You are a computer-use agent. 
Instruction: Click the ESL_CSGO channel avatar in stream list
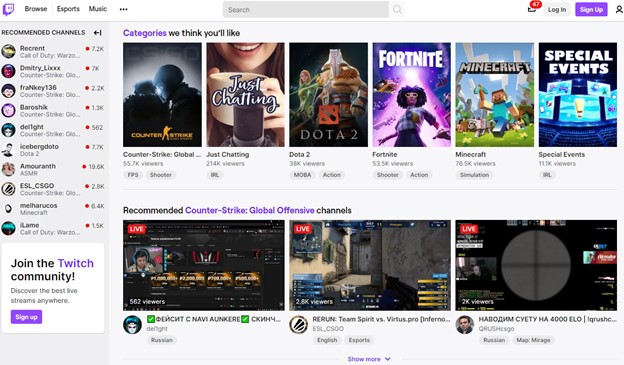click(298, 325)
